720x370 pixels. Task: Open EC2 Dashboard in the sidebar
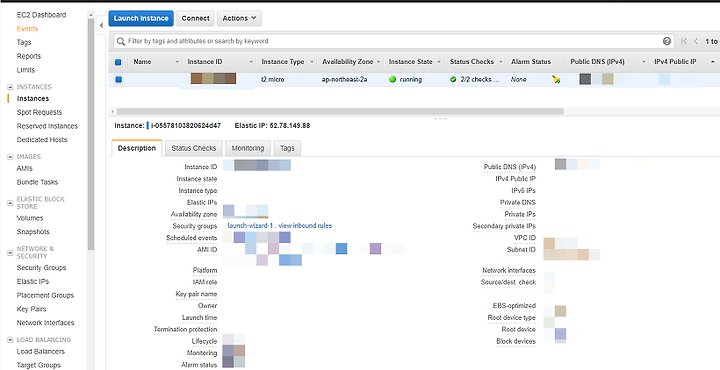(41, 15)
